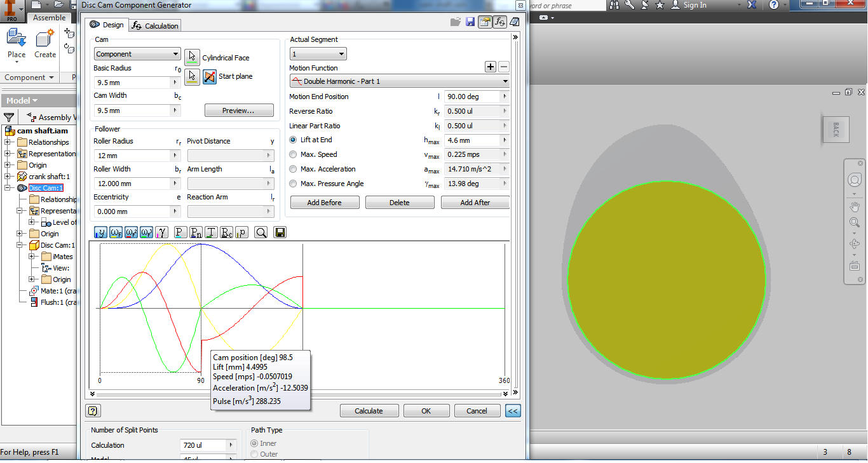Select the Max. Speed radio button
This screenshot has height=463, width=868.
point(293,154)
